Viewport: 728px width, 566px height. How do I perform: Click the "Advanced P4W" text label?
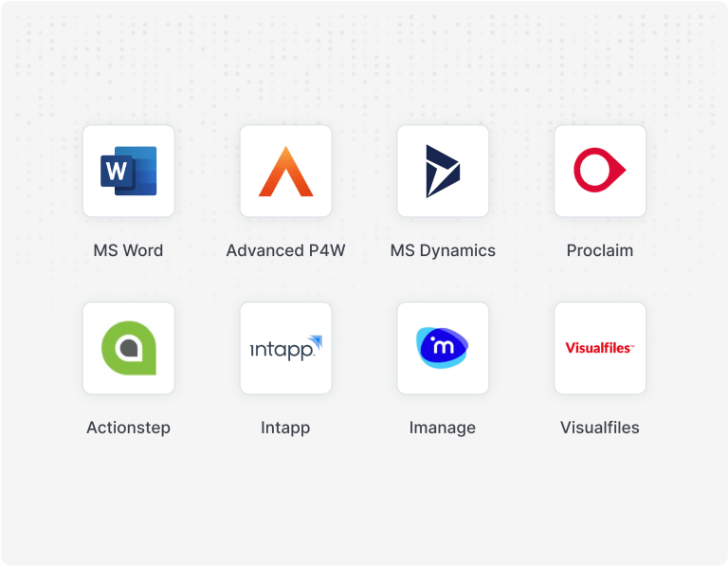[285, 251]
